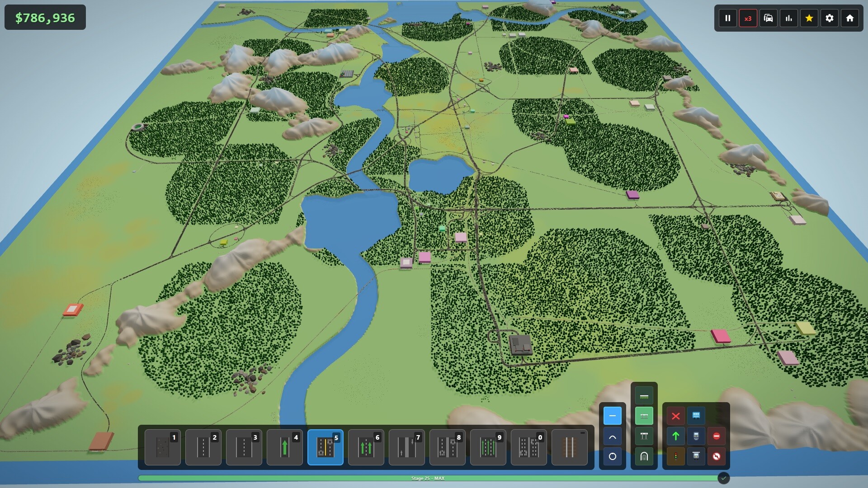Select raised embankment road elevation
868x488 pixels.
(644, 416)
